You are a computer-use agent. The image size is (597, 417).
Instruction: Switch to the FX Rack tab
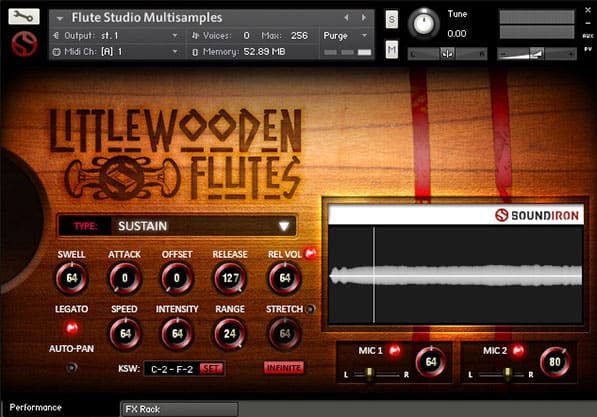(179, 409)
